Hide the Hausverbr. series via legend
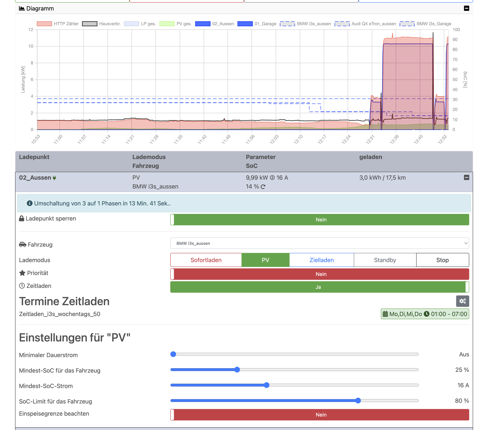 [89, 24]
